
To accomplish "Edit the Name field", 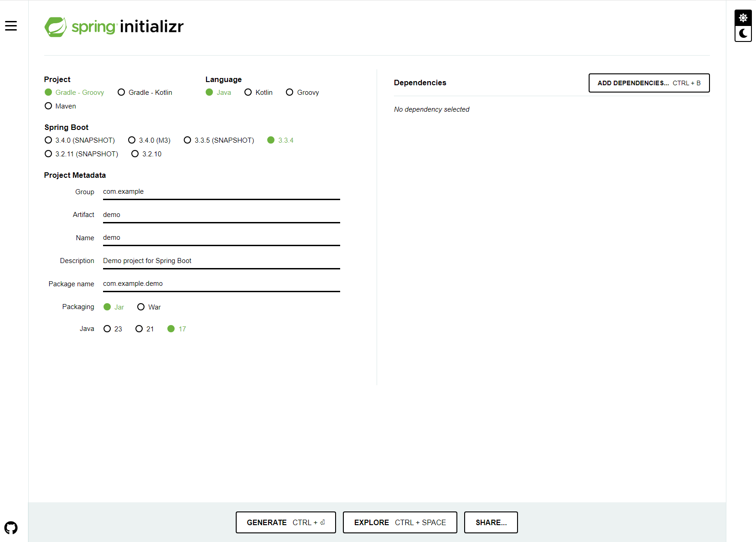I will tap(222, 238).
